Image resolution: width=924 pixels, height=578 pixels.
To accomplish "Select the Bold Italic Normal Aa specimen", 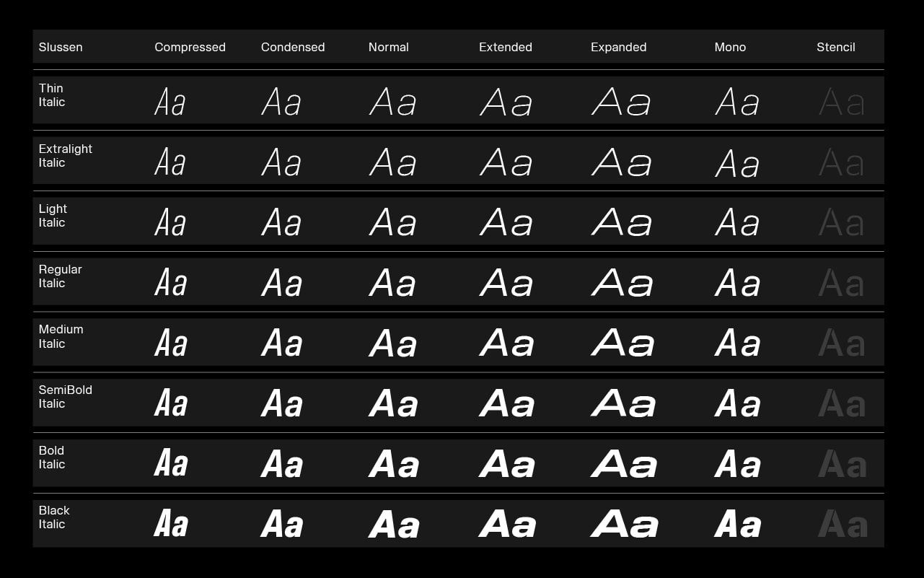I will [x=394, y=464].
